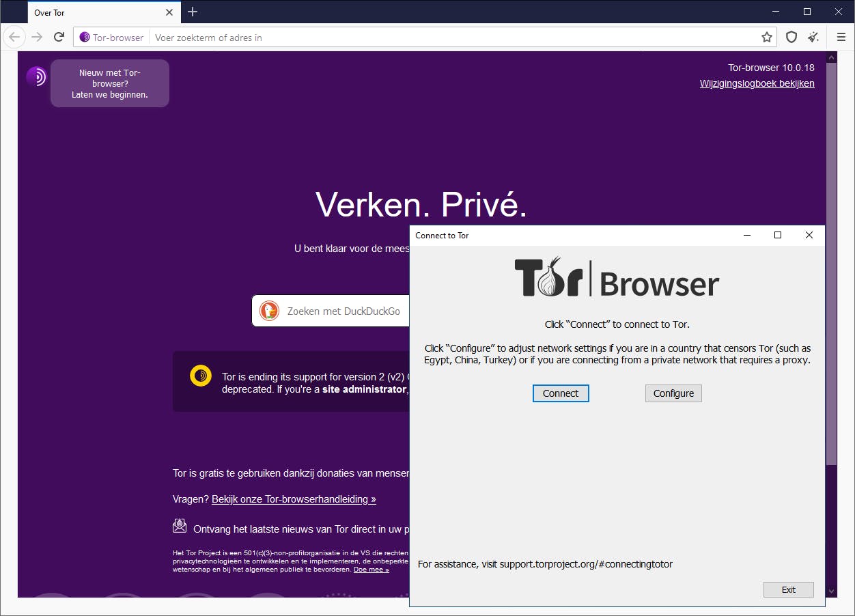Minimize the main Tor Browser window

(776, 12)
